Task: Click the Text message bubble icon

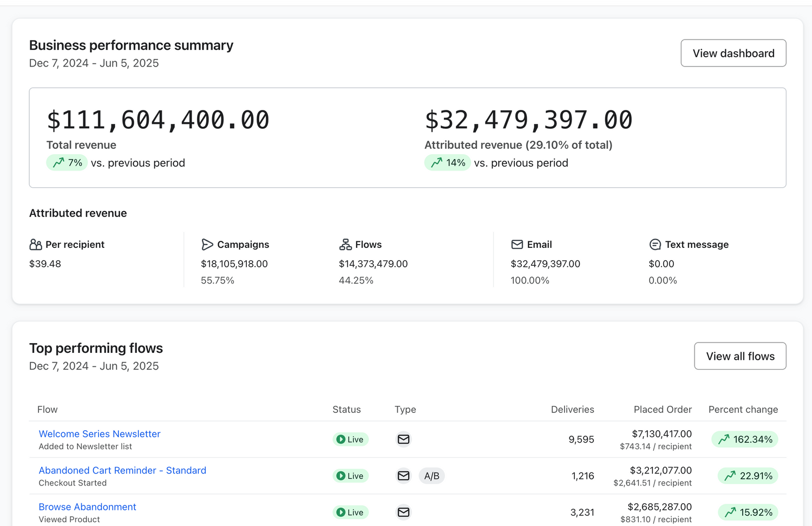Action: (655, 245)
